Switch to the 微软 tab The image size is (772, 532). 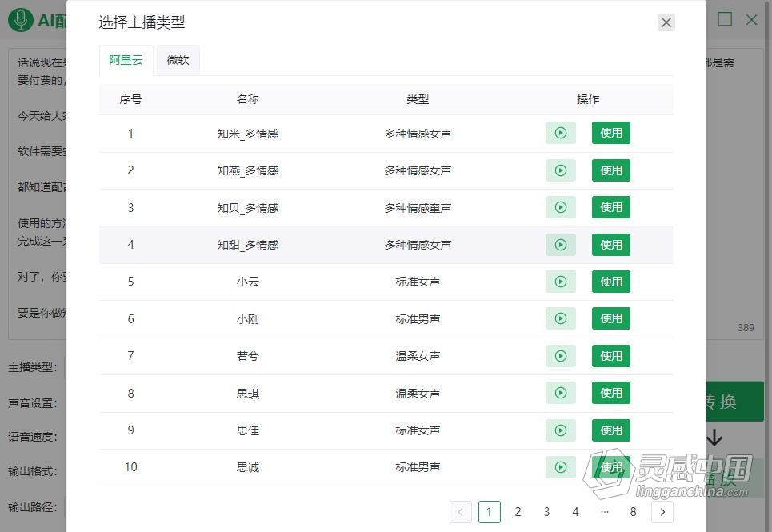point(178,60)
